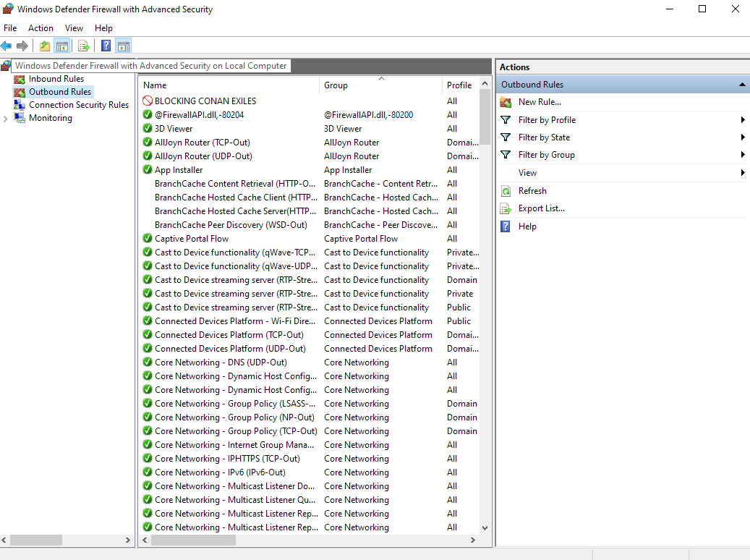Click the app icon in the title bar
Image resolution: width=750 pixels, height=560 pixels.
coord(8,9)
